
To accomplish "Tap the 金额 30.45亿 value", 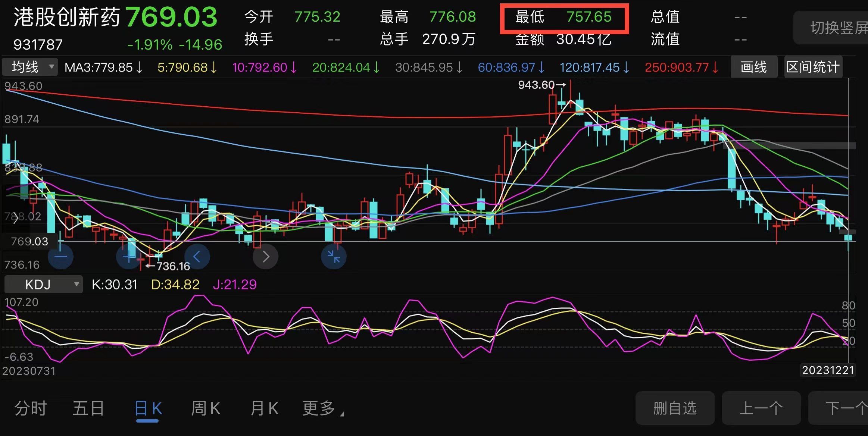I will (x=584, y=39).
